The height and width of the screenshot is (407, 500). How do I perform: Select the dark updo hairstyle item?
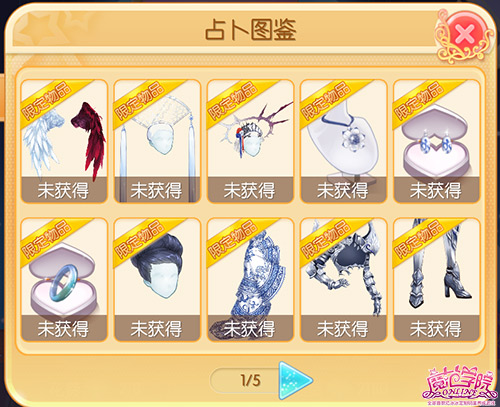pos(157,280)
